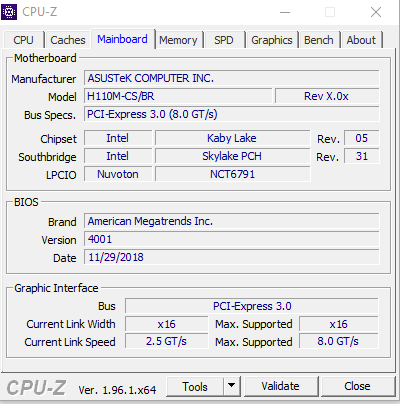Click the Validate button
Screen dimensions: 400x404
tap(281, 386)
